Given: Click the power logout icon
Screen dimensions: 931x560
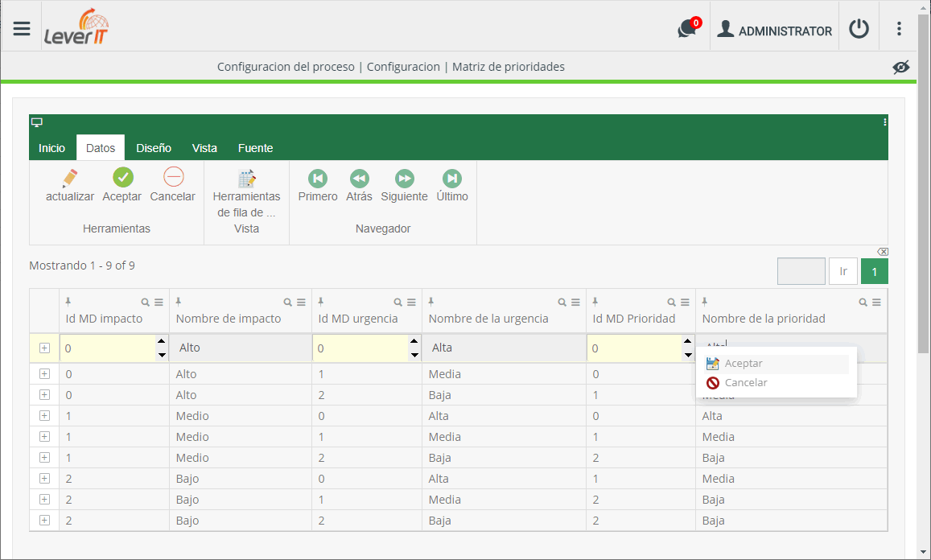Looking at the screenshot, I should (x=859, y=28).
